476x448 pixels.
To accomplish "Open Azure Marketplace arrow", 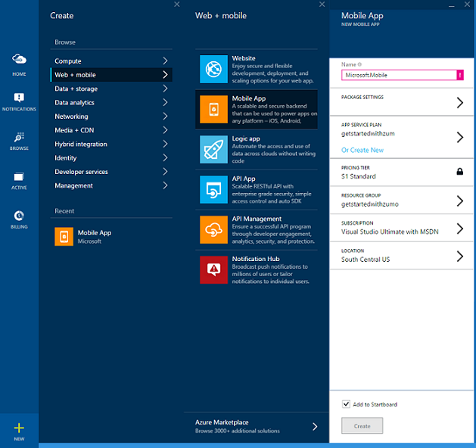I will pyautogui.click(x=315, y=427).
